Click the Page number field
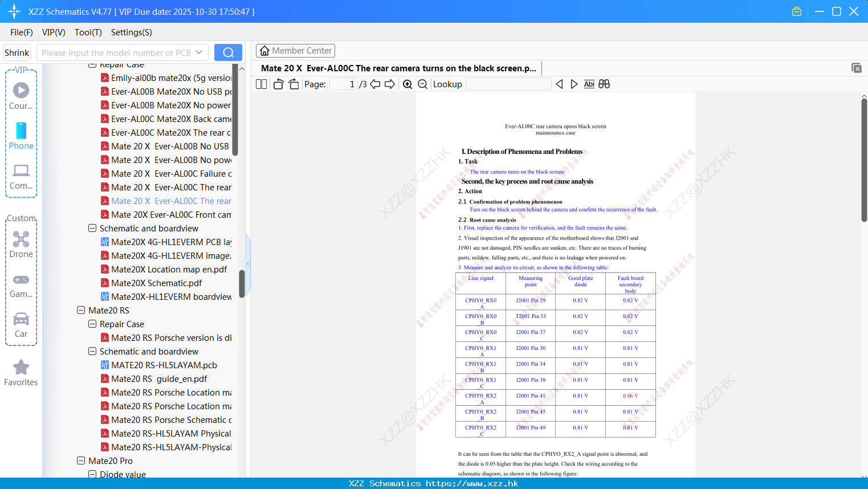Viewport: 868px width, 489px height. (344, 84)
